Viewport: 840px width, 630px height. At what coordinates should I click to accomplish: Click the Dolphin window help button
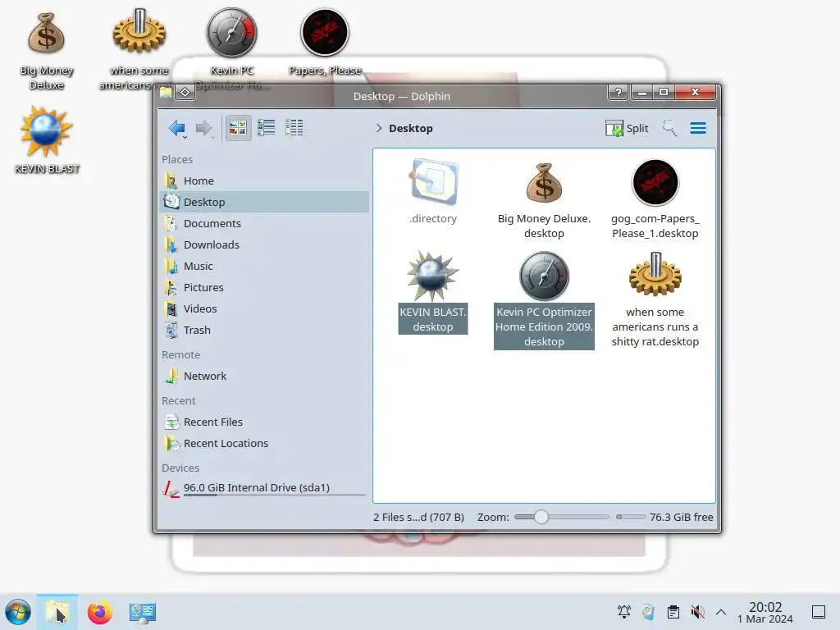click(x=619, y=92)
